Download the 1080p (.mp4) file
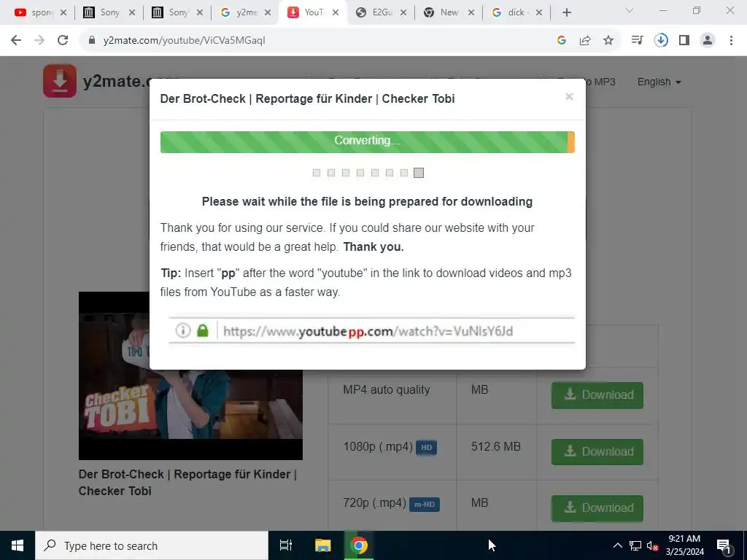Screen dimensions: 747x560 [597, 452]
